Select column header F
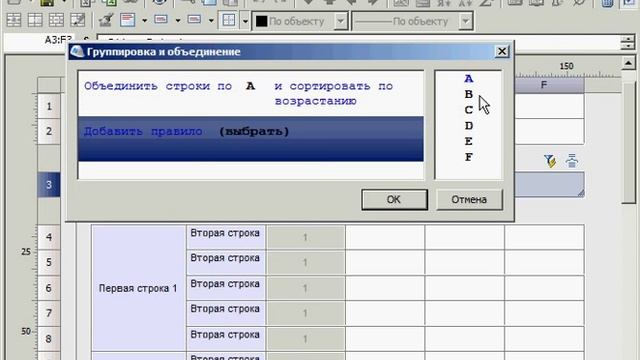Image resolution: width=640 pixels, height=360 pixels. point(544,85)
